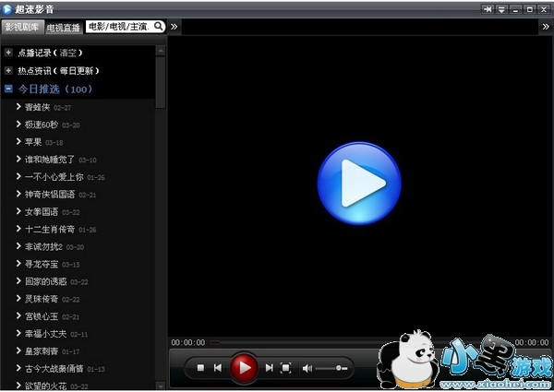This screenshot has height=392, width=554.
Task: Skip to the previous video
Action: [x=218, y=368]
